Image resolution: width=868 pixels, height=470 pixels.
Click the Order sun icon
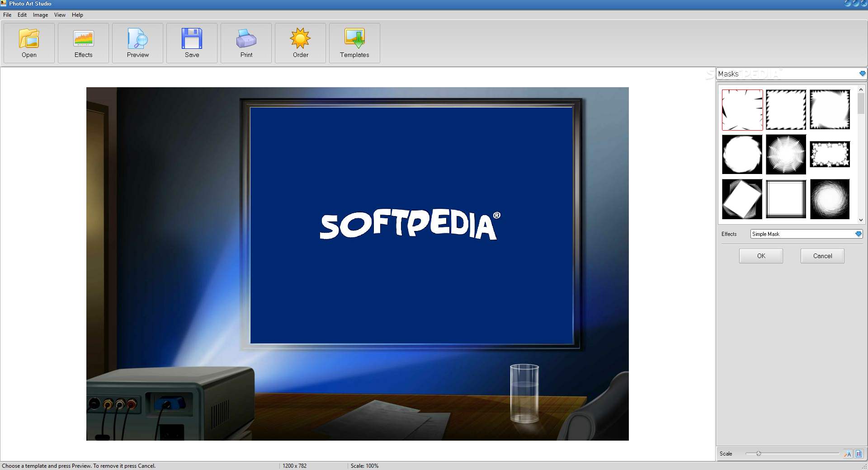tap(300, 43)
